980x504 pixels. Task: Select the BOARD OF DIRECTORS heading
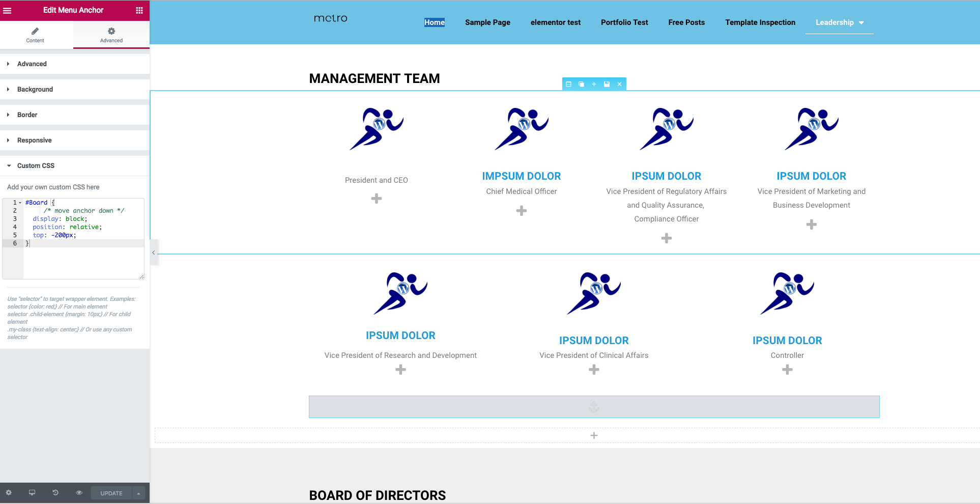pyautogui.click(x=378, y=495)
